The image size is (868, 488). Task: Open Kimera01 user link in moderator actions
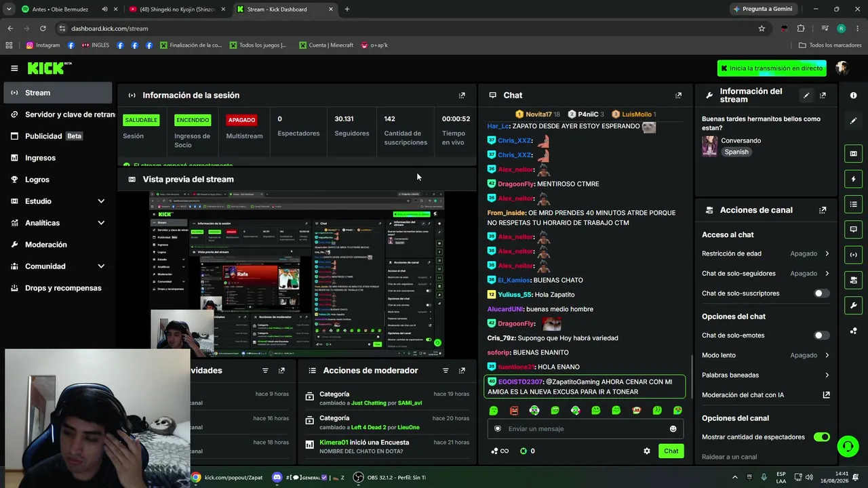pos(334,443)
